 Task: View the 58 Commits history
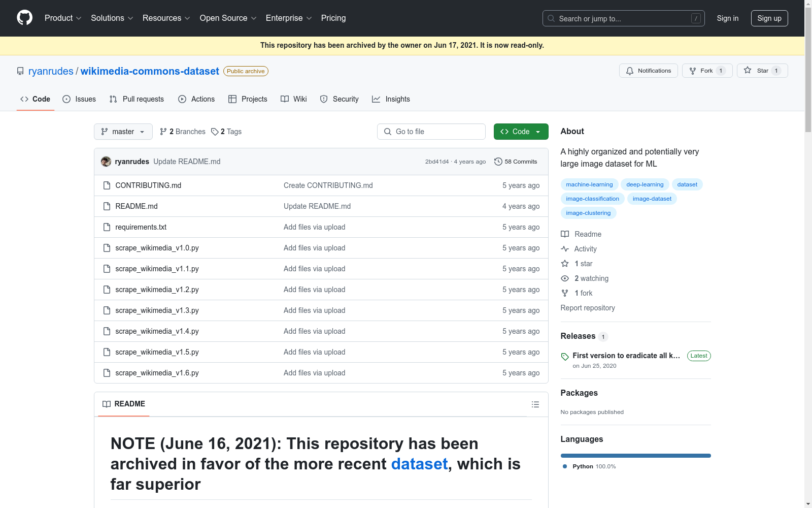[516, 162]
